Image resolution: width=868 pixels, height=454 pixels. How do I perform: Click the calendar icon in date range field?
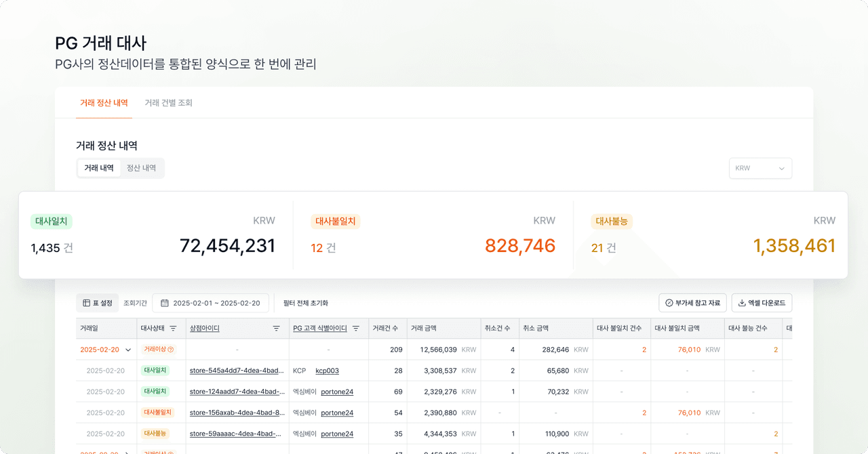coord(165,303)
